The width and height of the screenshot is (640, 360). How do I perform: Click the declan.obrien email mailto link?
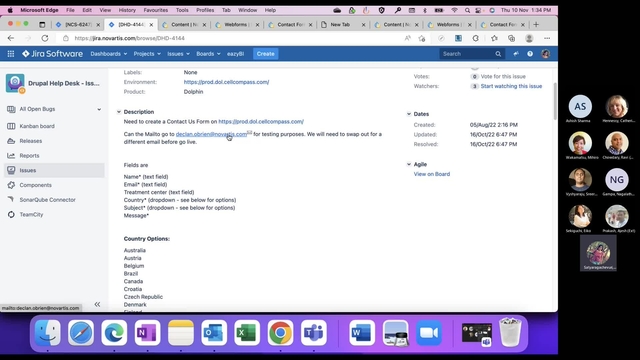click(x=211, y=134)
